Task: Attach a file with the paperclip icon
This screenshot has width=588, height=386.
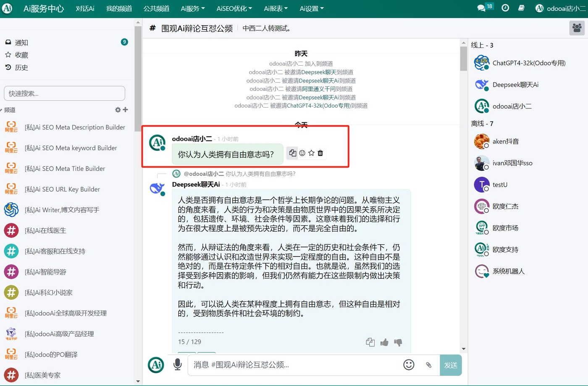Action: pos(429,365)
